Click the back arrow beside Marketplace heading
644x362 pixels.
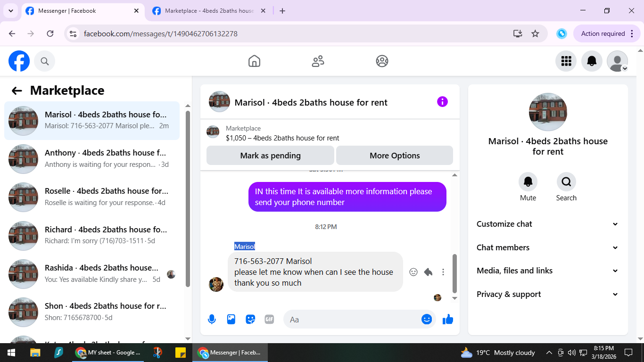pyautogui.click(x=17, y=91)
